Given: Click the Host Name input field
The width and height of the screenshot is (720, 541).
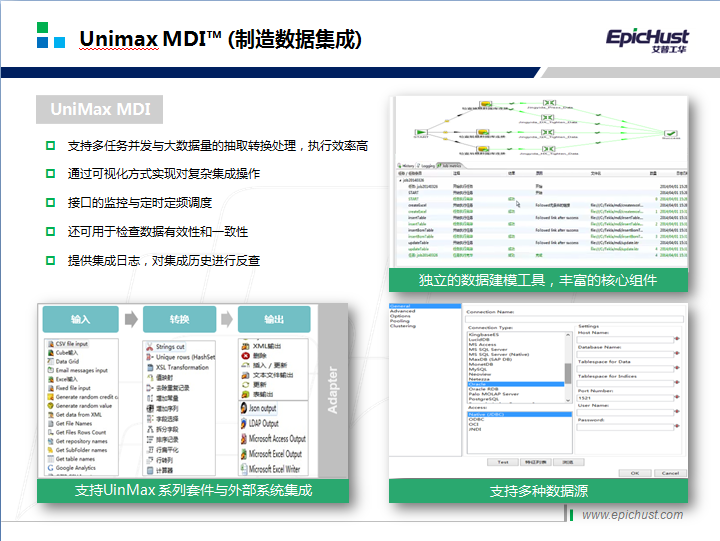Looking at the screenshot, I should [625, 339].
